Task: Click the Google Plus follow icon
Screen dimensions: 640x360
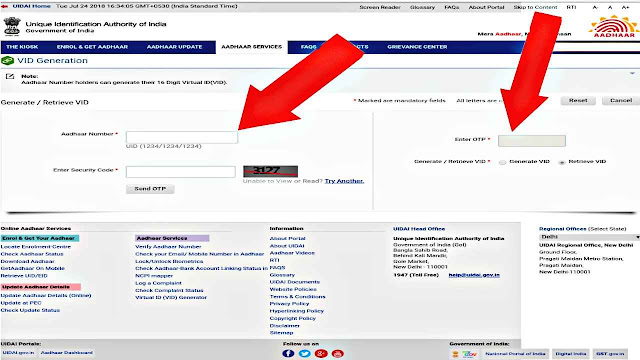Action: pos(321,353)
